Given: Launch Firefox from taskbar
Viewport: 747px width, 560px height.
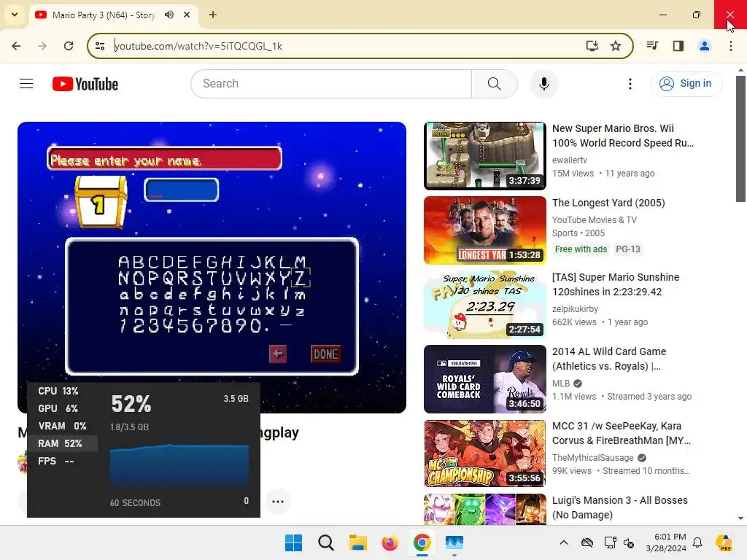Looking at the screenshot, I should coord(390,542).
